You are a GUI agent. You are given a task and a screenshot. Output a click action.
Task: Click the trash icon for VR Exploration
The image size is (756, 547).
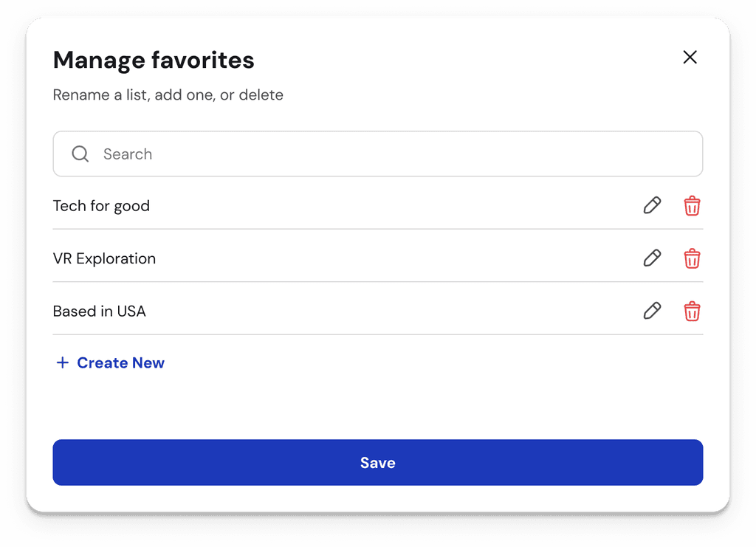(x=692, y=258)
